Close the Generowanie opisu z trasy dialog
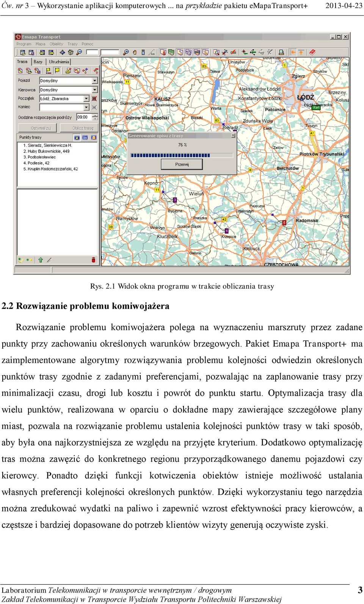364x604 pixels. (x=233, y=135)
